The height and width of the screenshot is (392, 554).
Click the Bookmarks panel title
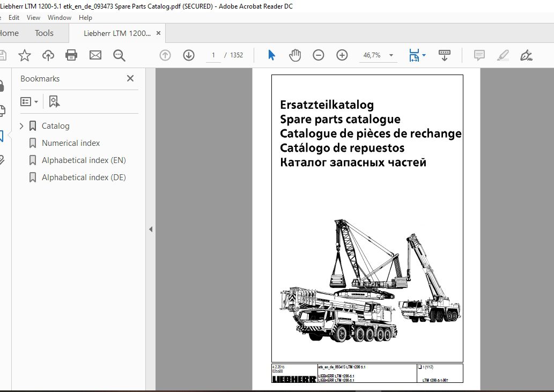(40, 79)
